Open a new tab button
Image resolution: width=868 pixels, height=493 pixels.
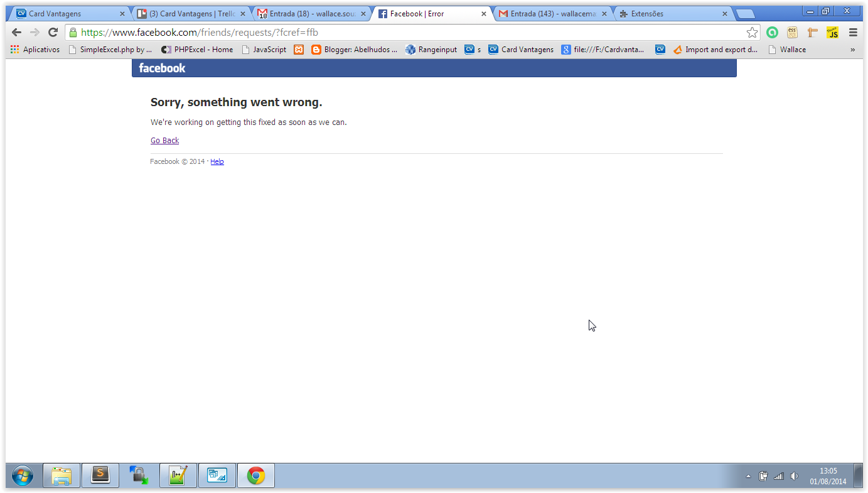(x=745, y=14)
